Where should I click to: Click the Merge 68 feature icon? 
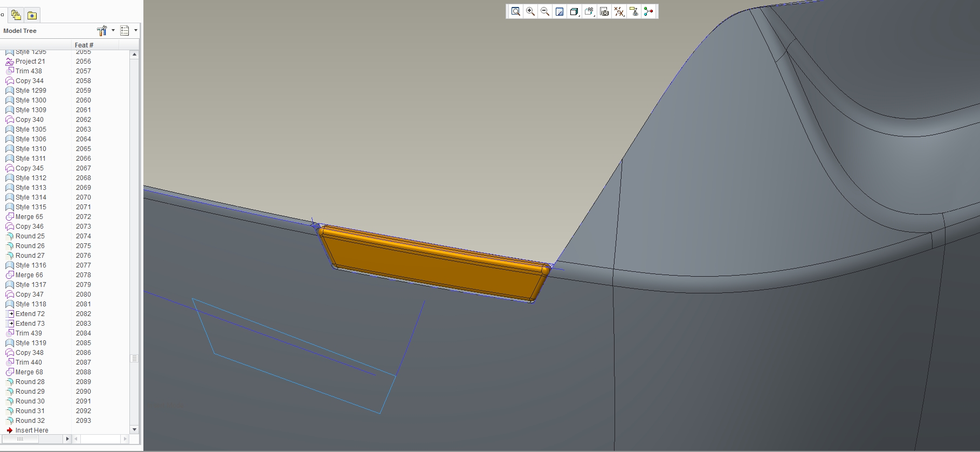pos(10,372)
